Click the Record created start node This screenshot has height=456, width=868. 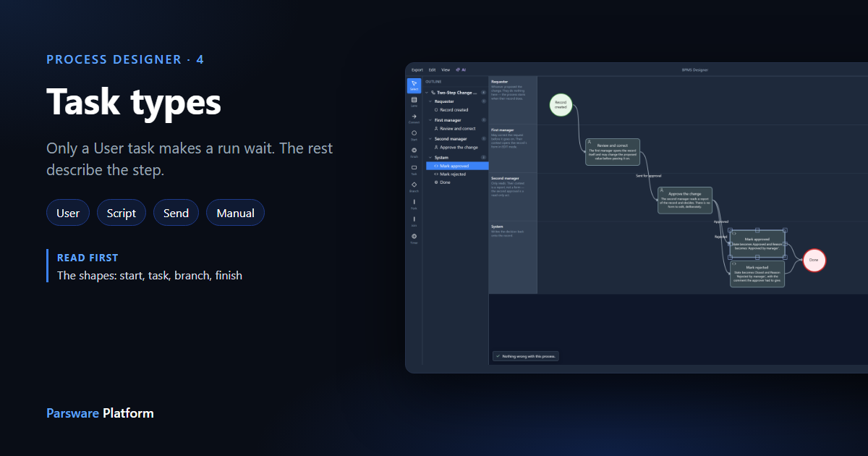[x=561, y=104]
